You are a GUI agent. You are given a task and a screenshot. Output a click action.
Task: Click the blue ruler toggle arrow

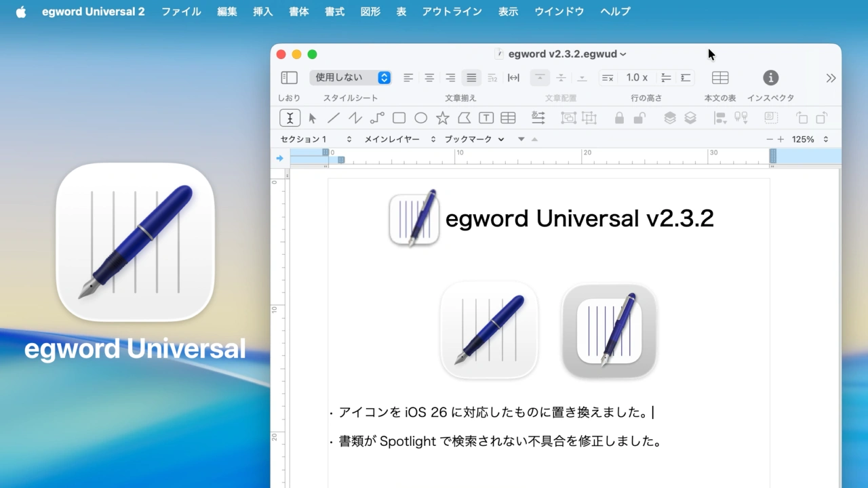click(279, 158)
